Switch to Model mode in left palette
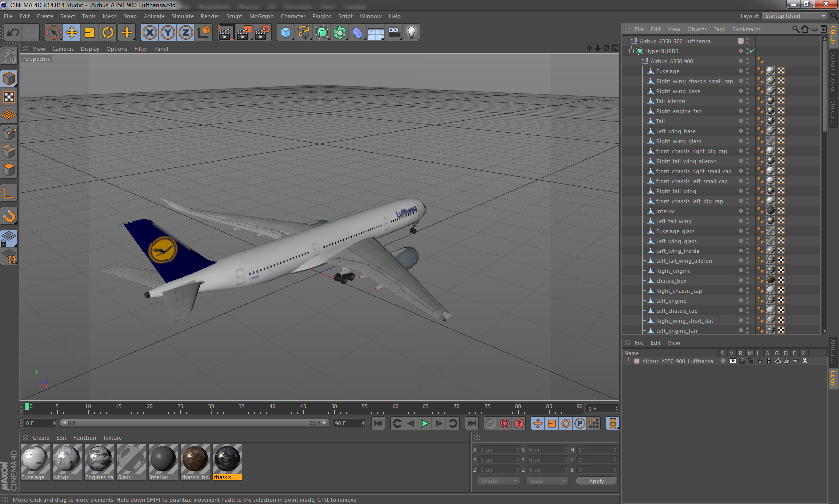Viewport: 839px width, 504px height. click(x=9, y=79)
